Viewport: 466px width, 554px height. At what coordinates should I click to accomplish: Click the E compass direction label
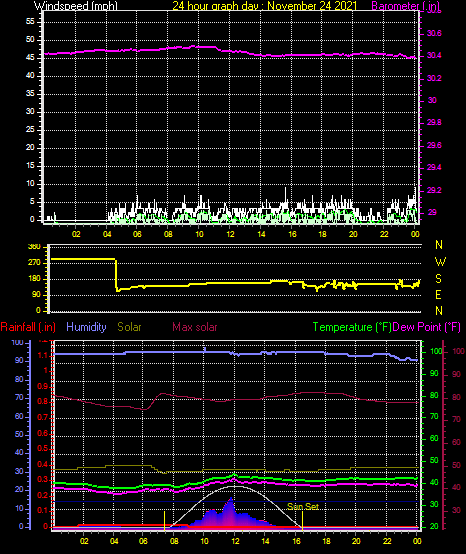click(x=438, y=295)
